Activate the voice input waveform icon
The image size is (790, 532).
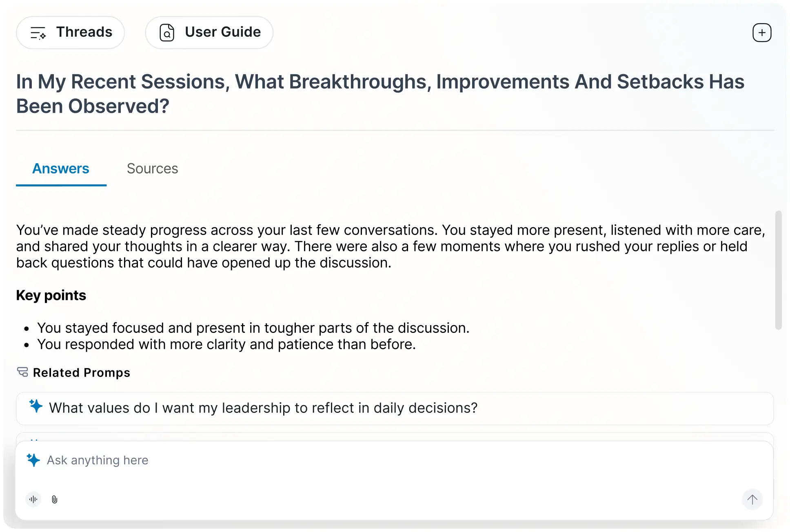click(x=33, y=499)
